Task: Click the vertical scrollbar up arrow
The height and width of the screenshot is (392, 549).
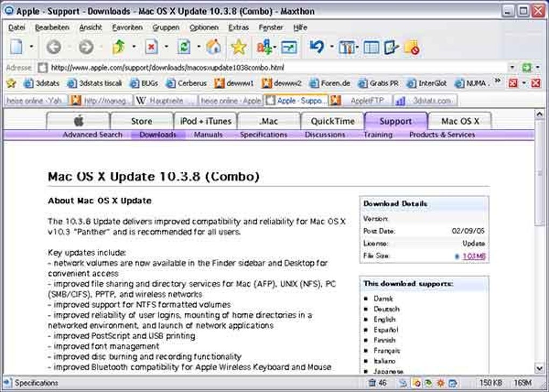Action: [x=539, y=114]
